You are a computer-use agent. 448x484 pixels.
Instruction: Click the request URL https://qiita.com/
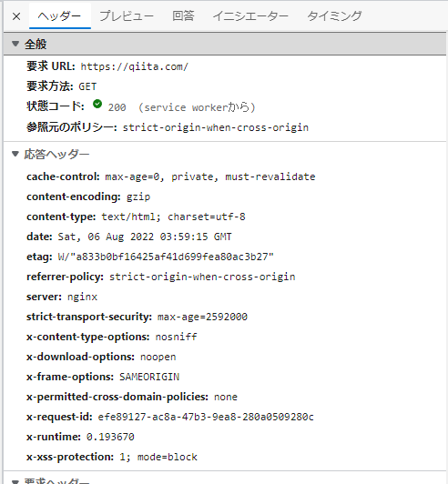(135, 66)
